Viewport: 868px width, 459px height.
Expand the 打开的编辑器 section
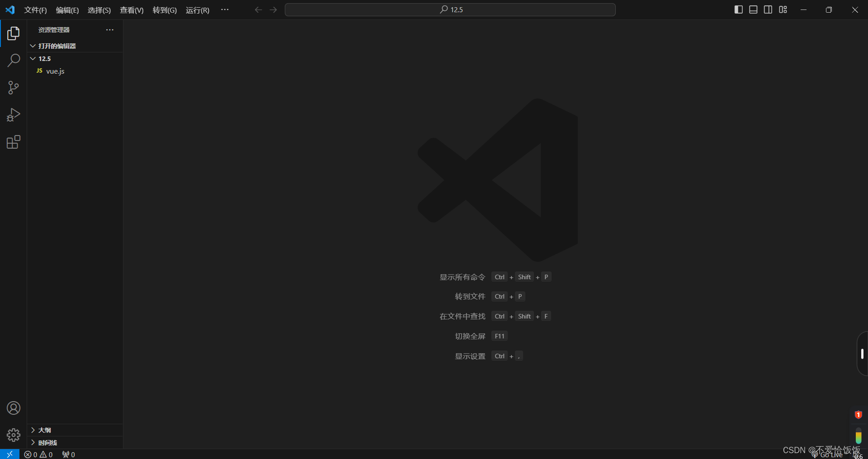pos(75,46)
